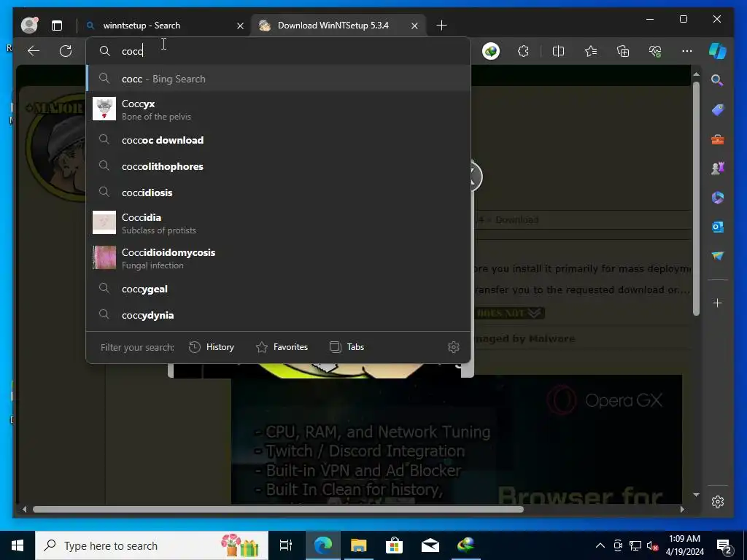This screenshot has width=747, height=560.
Task: Open a new tab with plus
Action: [441, 26]
